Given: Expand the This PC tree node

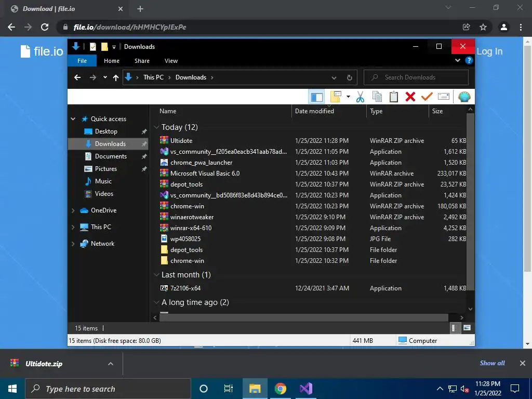Looking at the screenshot, I should click(x=73, y=227).
